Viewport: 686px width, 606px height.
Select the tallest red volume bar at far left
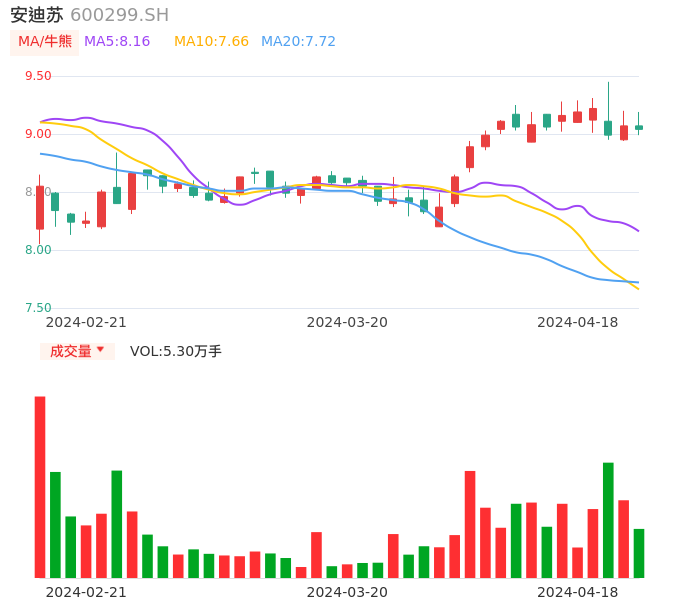40,487
